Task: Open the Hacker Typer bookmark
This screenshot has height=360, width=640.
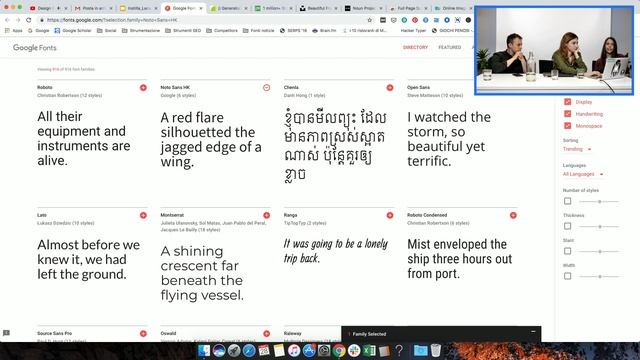Action: [413, 31]
